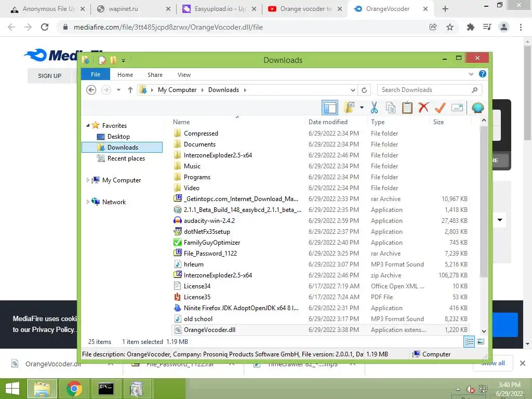This screenshot has width=532, height=399.
Task: Click the Paste clipboard icon
Action: click(407, 108)
